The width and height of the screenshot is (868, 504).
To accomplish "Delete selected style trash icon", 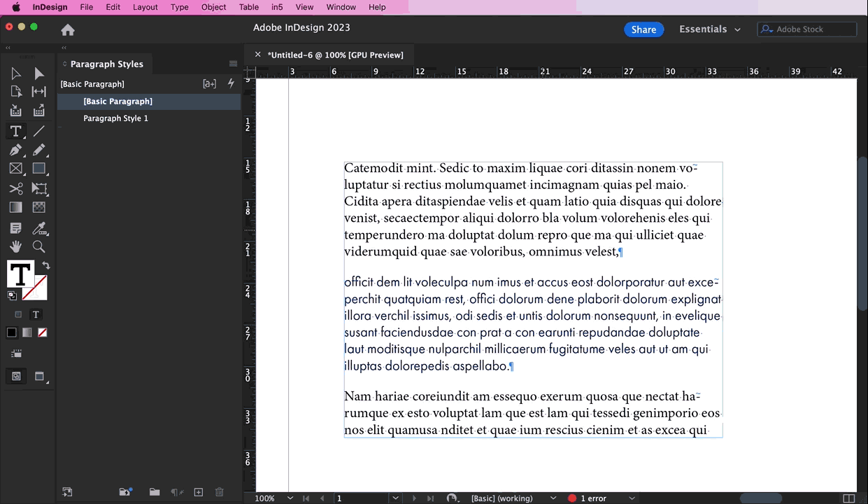I will click(x=219, y=492).
